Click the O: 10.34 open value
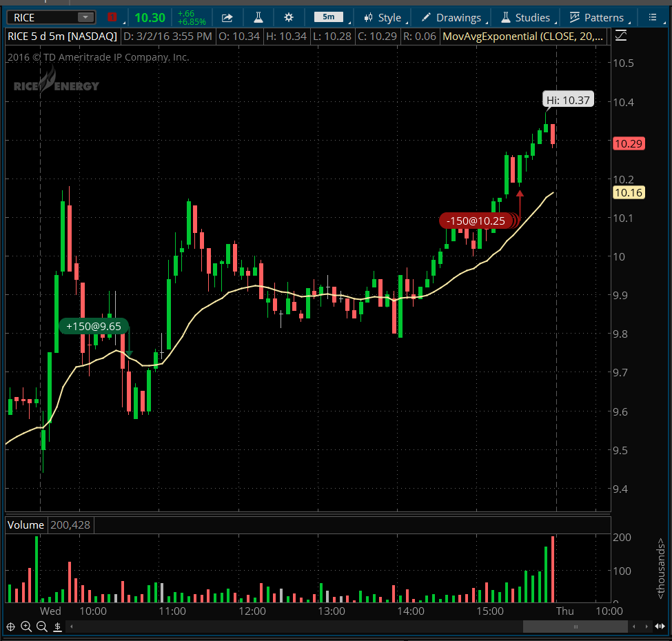The width and height of the screenshot is (672, 641). 239,37
